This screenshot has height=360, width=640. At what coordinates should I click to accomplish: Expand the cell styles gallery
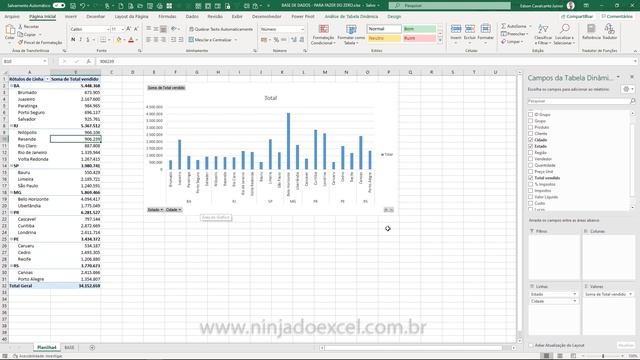[x=440, y=40]
